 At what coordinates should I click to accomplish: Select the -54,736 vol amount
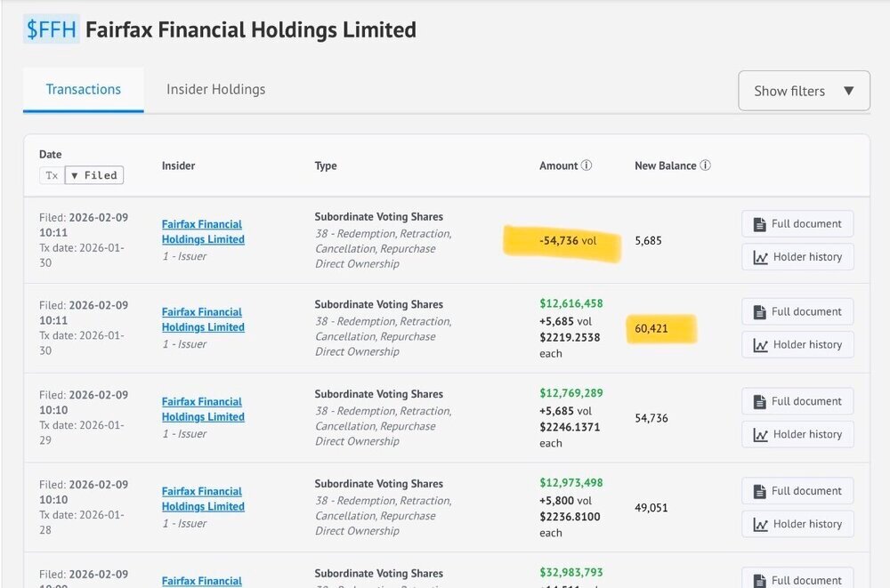point(568,241)
